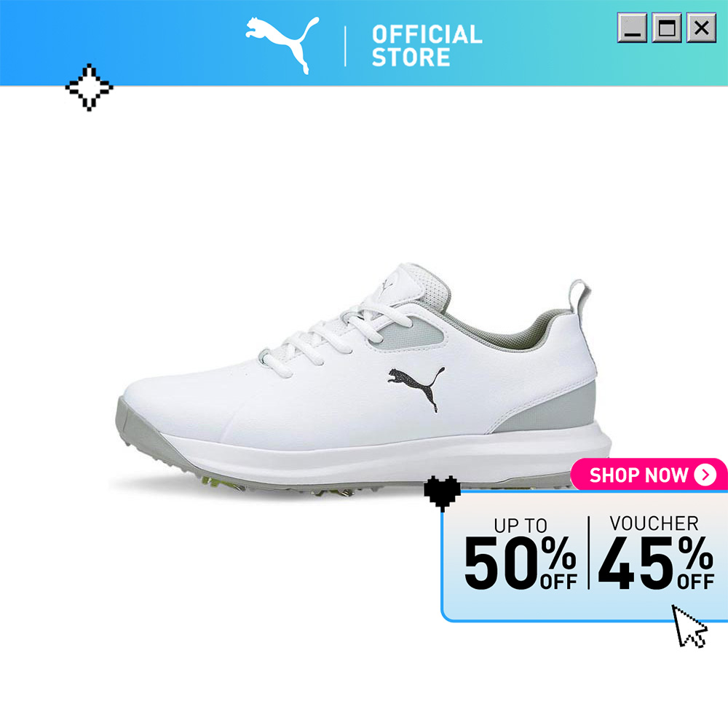Select the Up To 50% Off offer
This screenshot has height=728, width=728.
pos(521,553)
